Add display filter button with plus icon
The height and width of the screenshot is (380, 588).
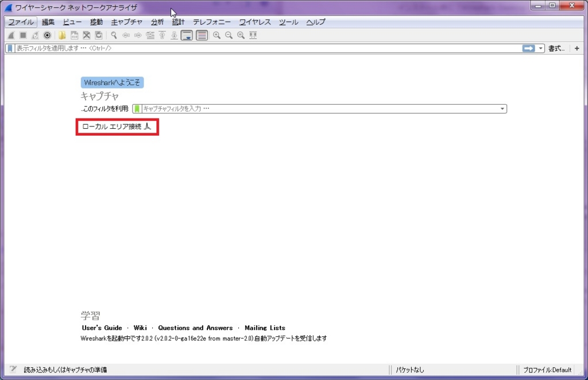[x=577, y=48]
